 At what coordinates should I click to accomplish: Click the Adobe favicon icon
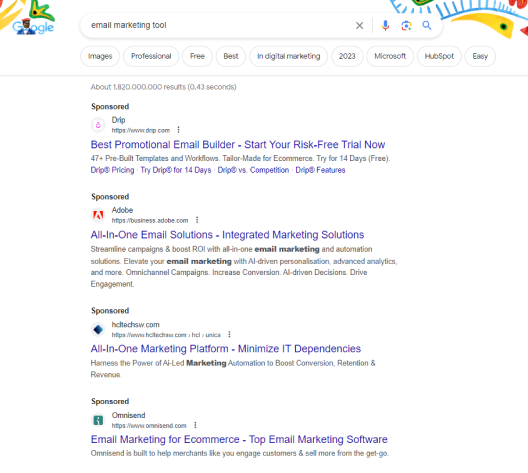click(98, 215)
